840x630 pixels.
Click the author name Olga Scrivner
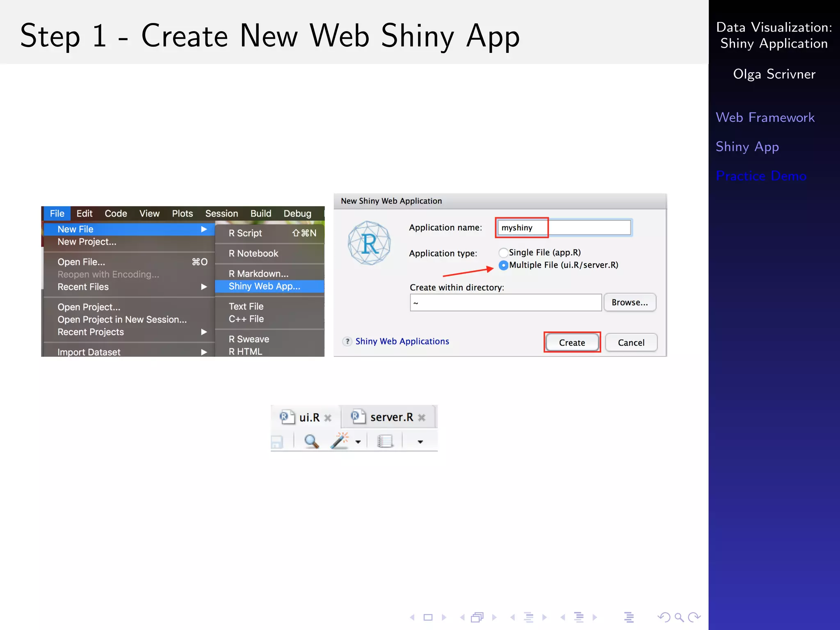click(774, 74)
